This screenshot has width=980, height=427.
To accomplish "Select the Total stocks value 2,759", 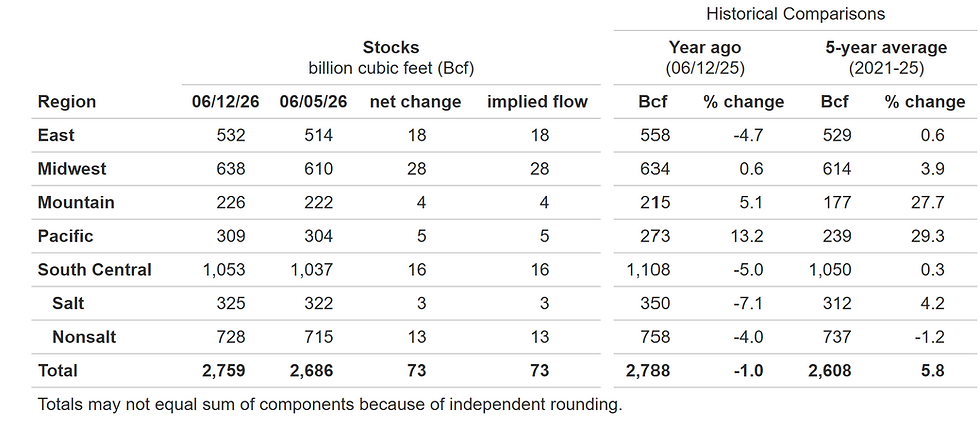I will (224, 371).
